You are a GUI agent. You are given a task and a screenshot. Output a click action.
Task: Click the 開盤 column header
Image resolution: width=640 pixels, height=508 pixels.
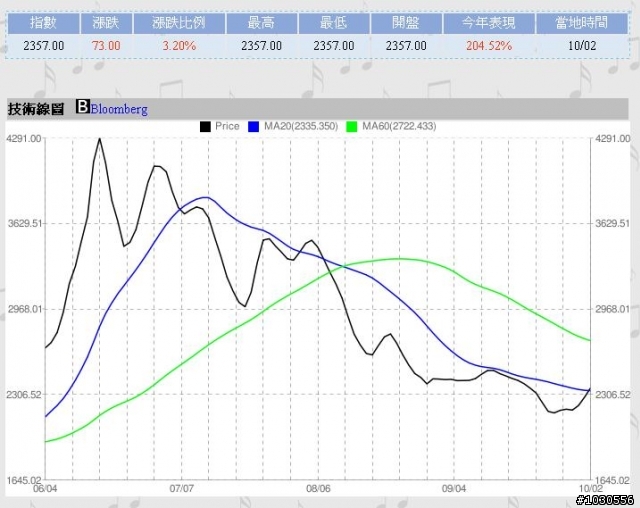coord(406,23)
